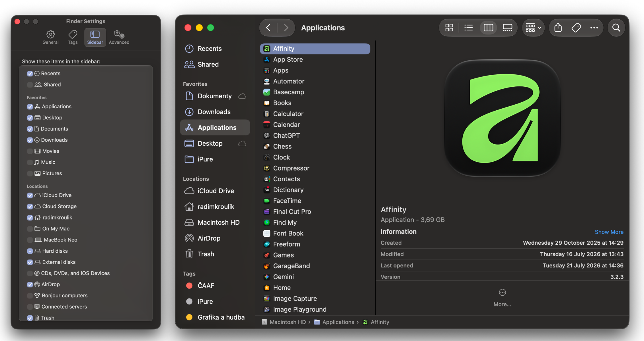The image size is (644, 341).
Task: Select Image Playground in the list
Action: click(x=315, y=309)
